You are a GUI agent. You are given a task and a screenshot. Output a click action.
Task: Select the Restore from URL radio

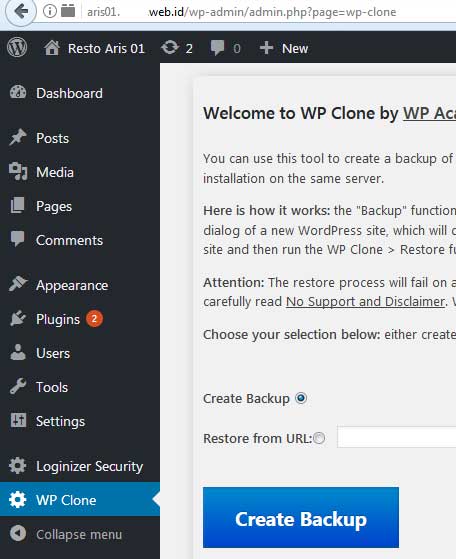319,438
